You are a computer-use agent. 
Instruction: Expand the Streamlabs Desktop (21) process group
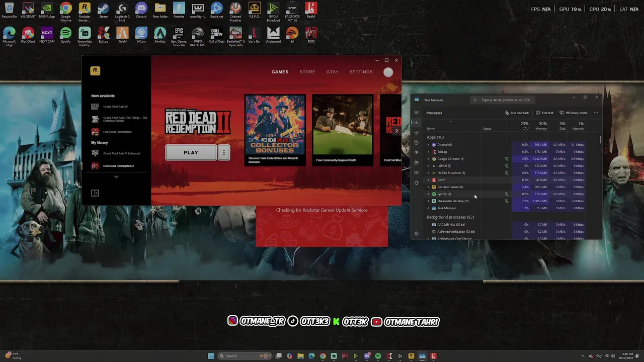428,201
